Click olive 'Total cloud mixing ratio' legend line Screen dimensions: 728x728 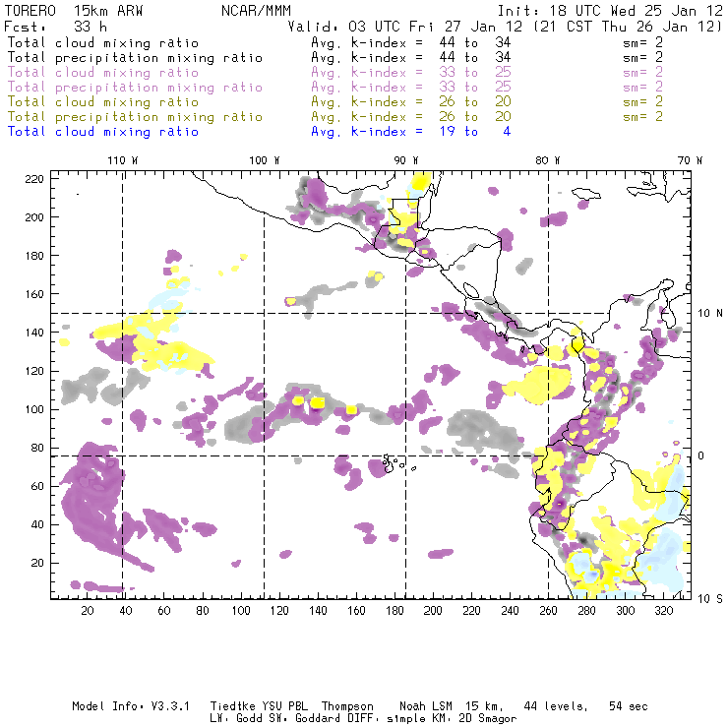point(103,101)
